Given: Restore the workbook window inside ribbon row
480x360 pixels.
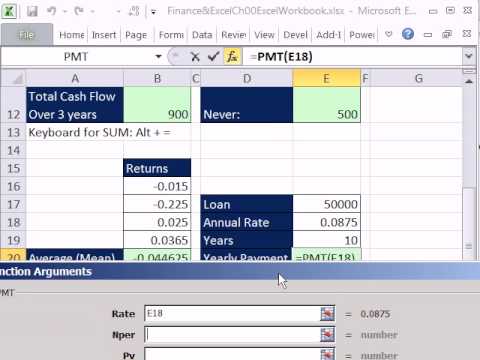Looking at the screenshot, I should click(x=447, y=34).
